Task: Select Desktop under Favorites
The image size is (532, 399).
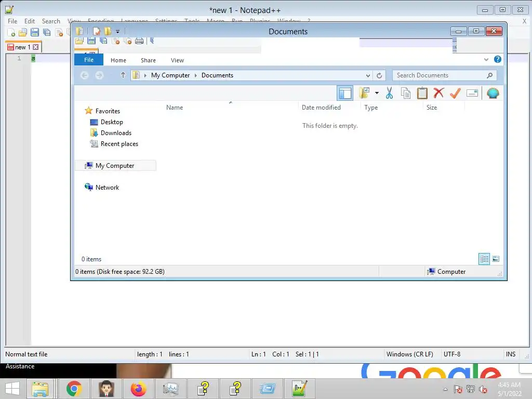Action: [x=112, y=122]
